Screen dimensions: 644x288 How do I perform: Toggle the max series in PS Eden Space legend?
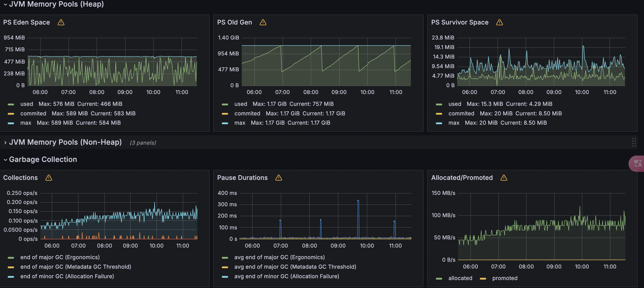pyautogui.click(x=26, y=123)
